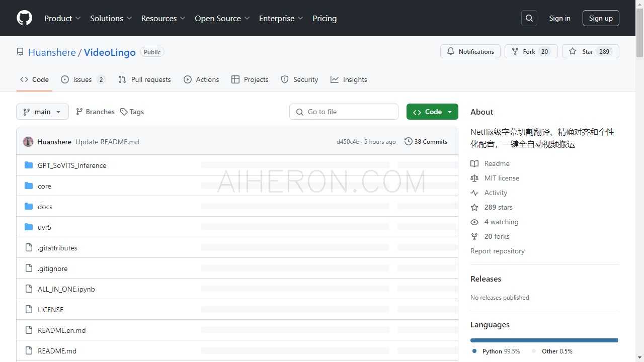This screenshot has width=644, height=362.
Task: Click Huanshere's avatar in commit row
Action: pyautogui.click(x=28, y=142)
